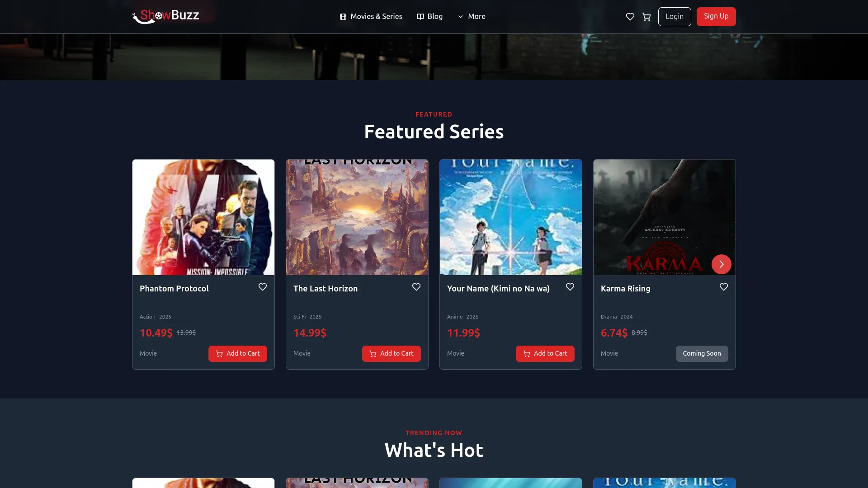This screenshot has height=488, width=868.
Task: Click the Sign Up button
Action: pyautogui.click(x=716, y=17)
